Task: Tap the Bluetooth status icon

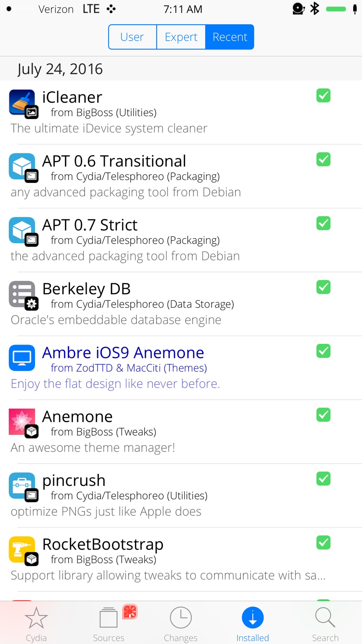Action: coord(314,8)
